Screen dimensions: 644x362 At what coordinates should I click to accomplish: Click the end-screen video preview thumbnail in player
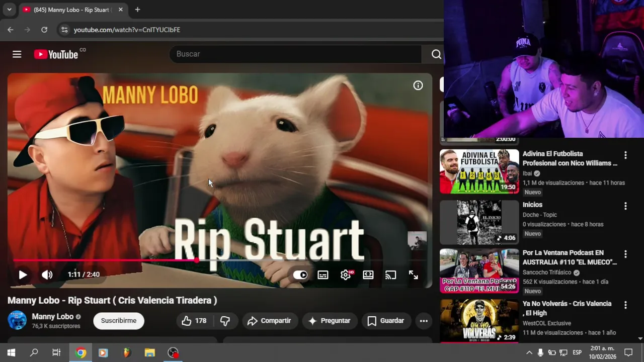tap(417, 241)
